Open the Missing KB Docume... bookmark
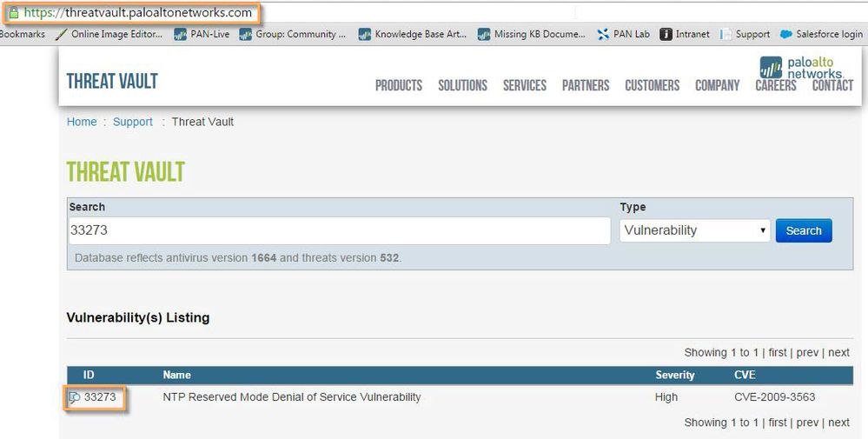The height and width of the screenshot is (439, 868). [532, 34]
